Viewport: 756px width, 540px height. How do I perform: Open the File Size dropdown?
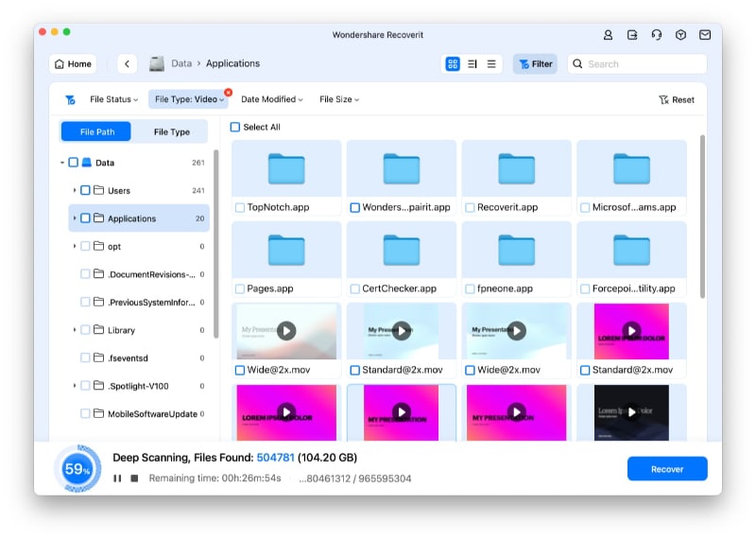click(x=339, y=99)
